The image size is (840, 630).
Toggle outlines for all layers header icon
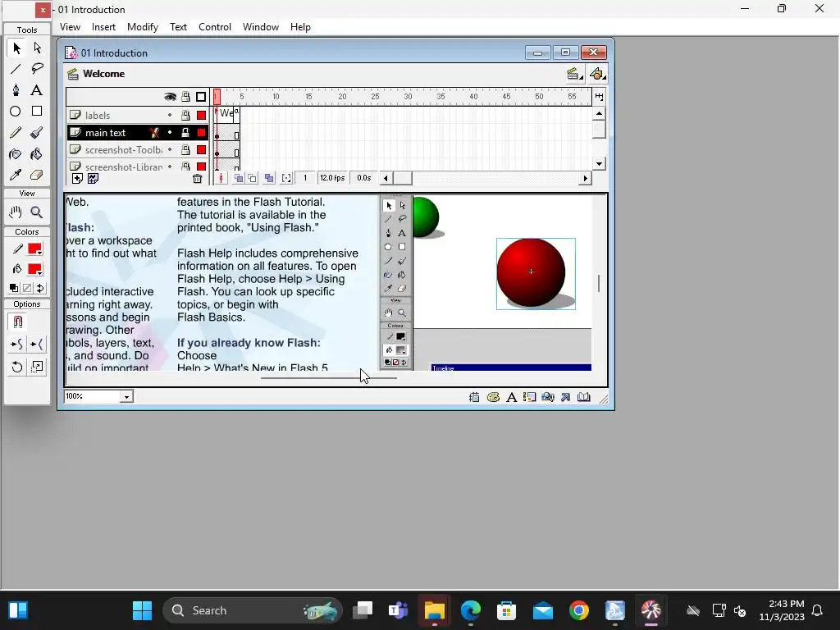coord(201,97)
